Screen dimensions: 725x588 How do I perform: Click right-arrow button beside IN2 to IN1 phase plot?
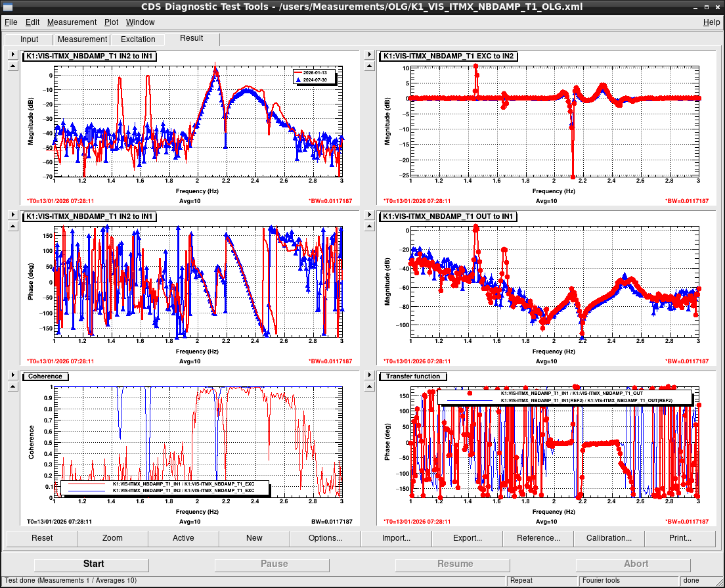(12, 215)
